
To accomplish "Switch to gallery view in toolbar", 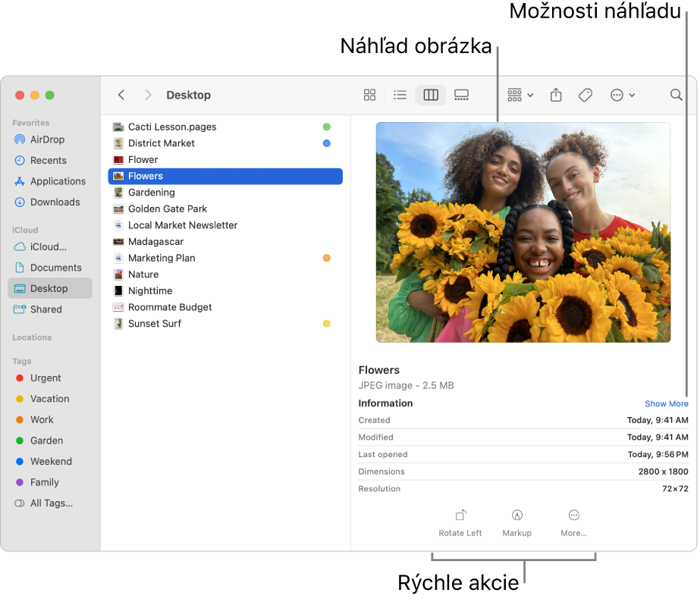I will point(461,95).
